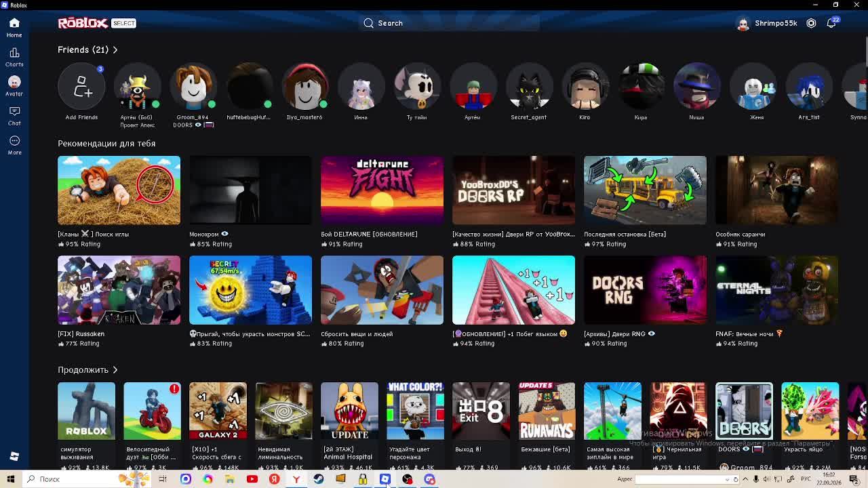Image resolution: width=868 pixels, height=488 pixels.
Task: Click the Roblox logo
Action: pos(83,23)
